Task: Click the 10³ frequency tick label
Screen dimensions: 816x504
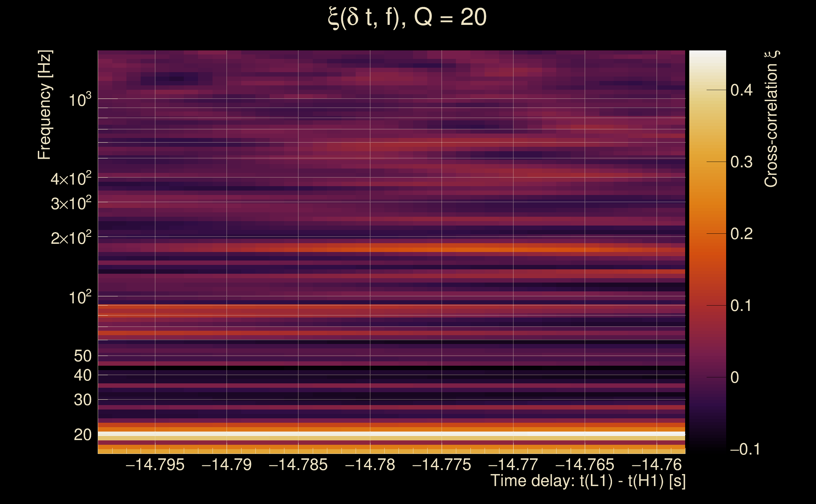Action: click(x=80, y=100)
